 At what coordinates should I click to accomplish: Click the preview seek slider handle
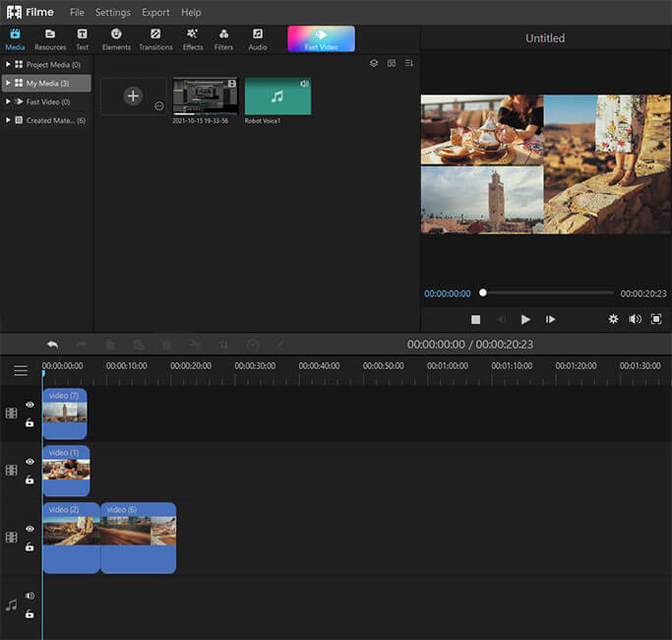click(483, 292)
